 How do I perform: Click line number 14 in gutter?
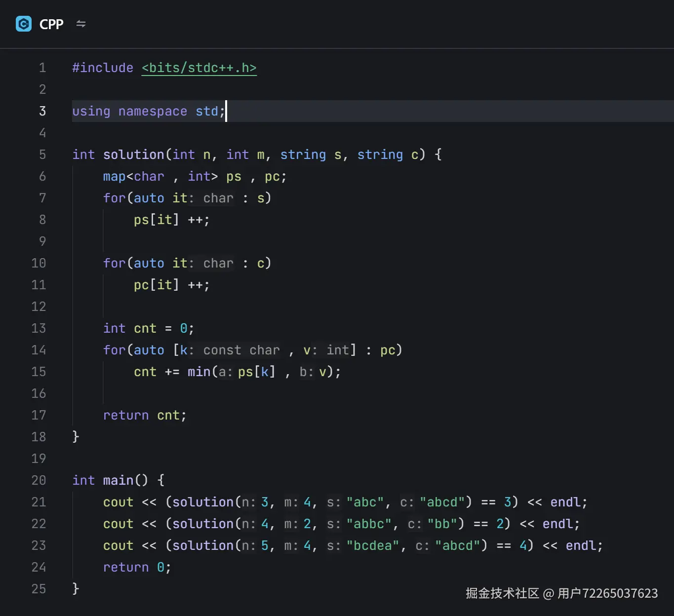[x=39, y=350]
